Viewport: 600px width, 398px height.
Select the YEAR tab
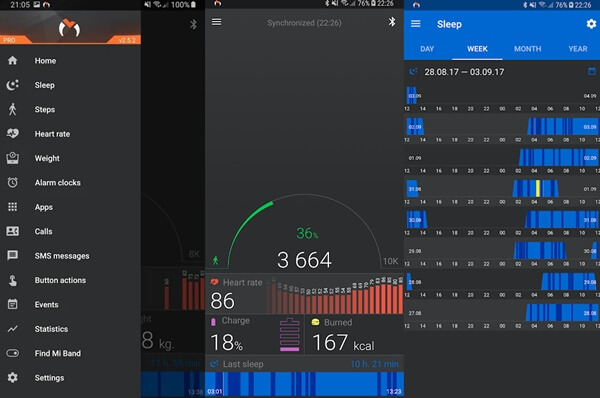click(x=577, y=49)
